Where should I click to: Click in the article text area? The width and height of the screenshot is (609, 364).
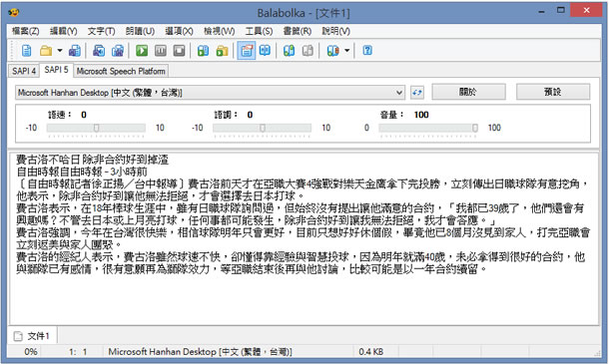(304, 238)
